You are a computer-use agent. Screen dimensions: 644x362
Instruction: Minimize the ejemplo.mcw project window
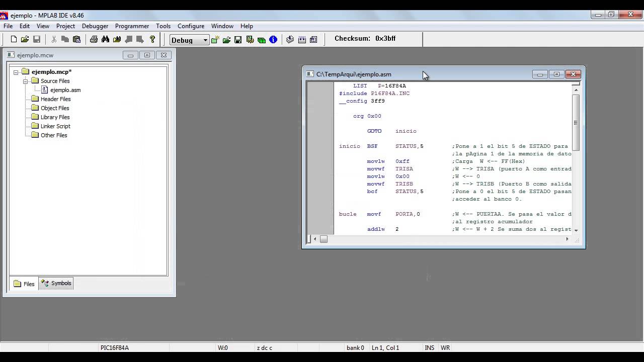(130, 55)
